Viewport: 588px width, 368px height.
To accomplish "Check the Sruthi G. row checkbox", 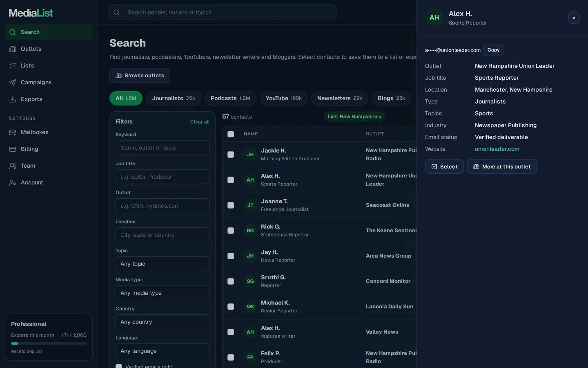I will [x=231, y=281].
